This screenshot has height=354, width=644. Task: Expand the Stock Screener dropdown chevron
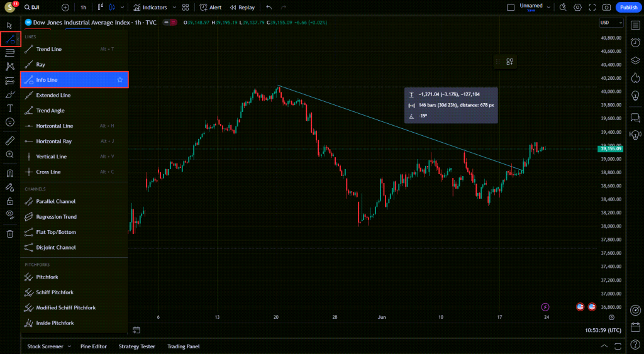pos(69,346)
